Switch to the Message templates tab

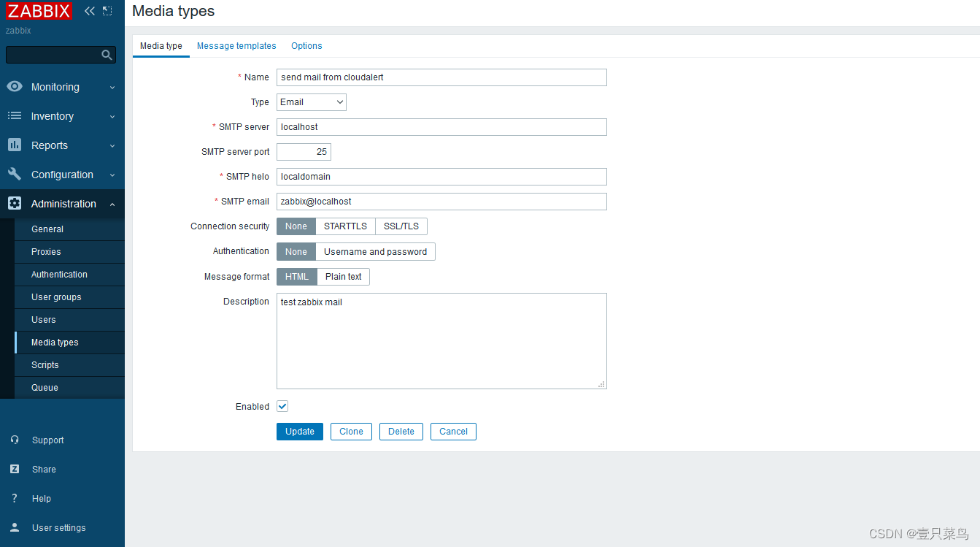(236, 45)
